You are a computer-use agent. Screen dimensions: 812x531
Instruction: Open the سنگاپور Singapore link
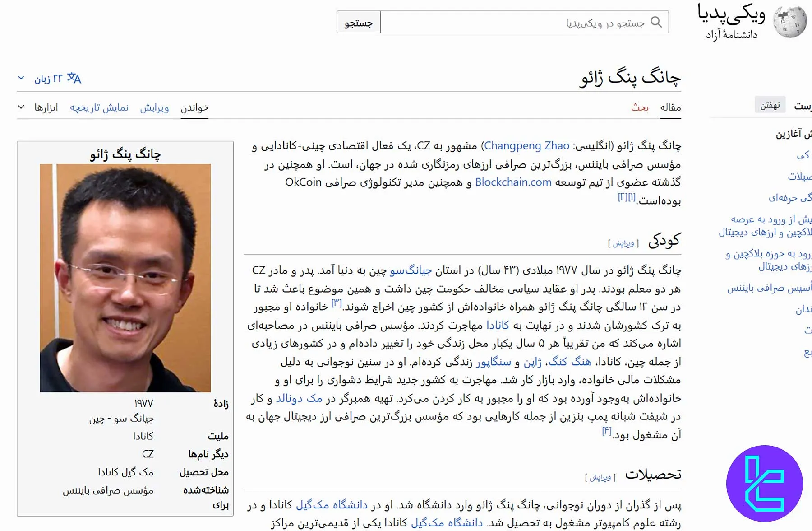coord(494,362)
